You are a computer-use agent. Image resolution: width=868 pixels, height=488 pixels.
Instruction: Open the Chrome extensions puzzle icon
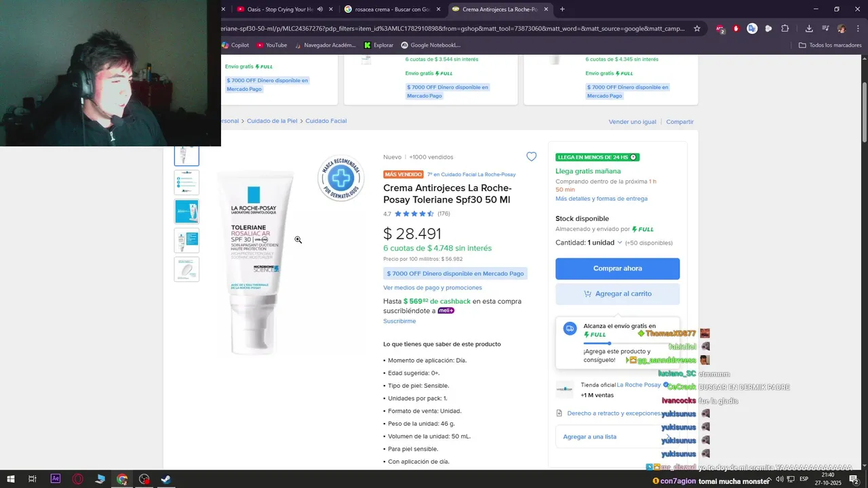785,28
